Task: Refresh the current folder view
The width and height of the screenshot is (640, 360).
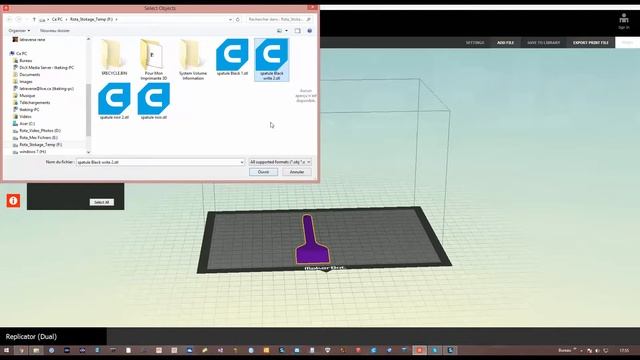Action: pos(238,19)
